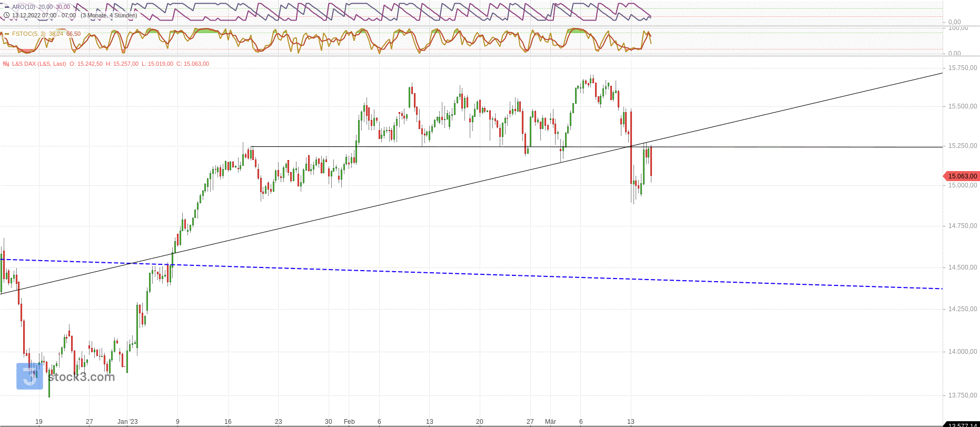This screenshot has height=427, width=980.
Task: Click the 16 date axis label
Action: click(x=228, y=422)
